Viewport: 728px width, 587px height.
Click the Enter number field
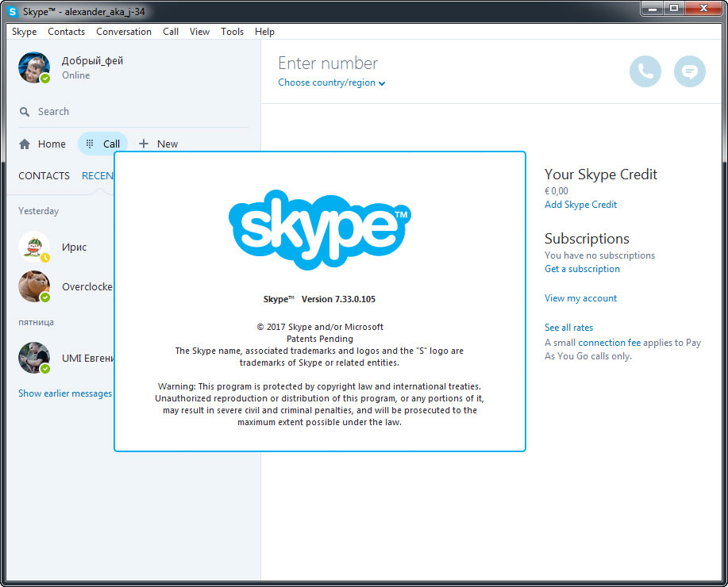click(328, 63)
